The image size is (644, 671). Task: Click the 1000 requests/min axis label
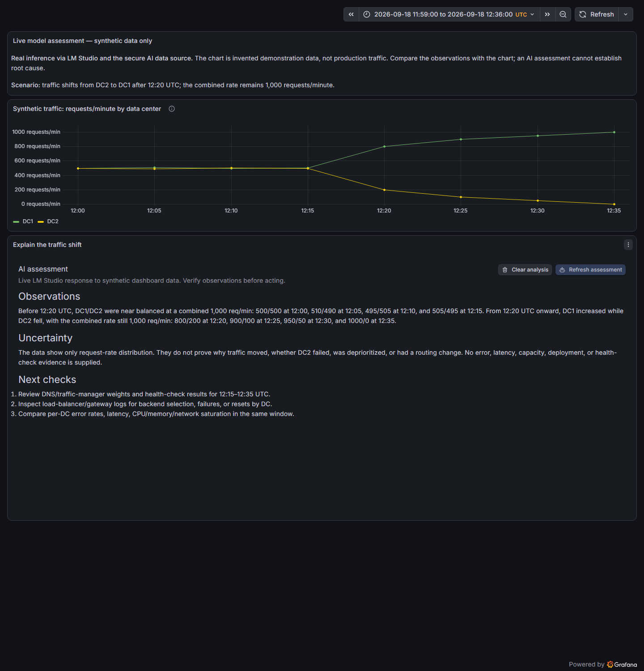point(36,132)
